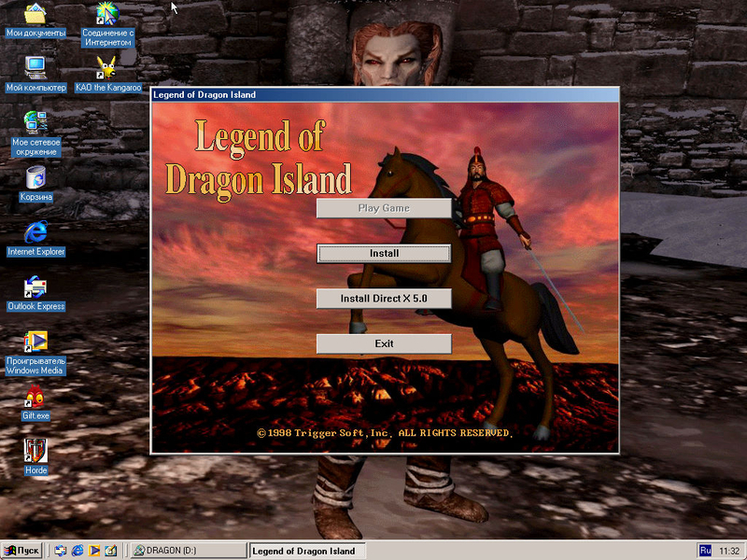Click Show Desktop quick launch icon

[61, 551]
